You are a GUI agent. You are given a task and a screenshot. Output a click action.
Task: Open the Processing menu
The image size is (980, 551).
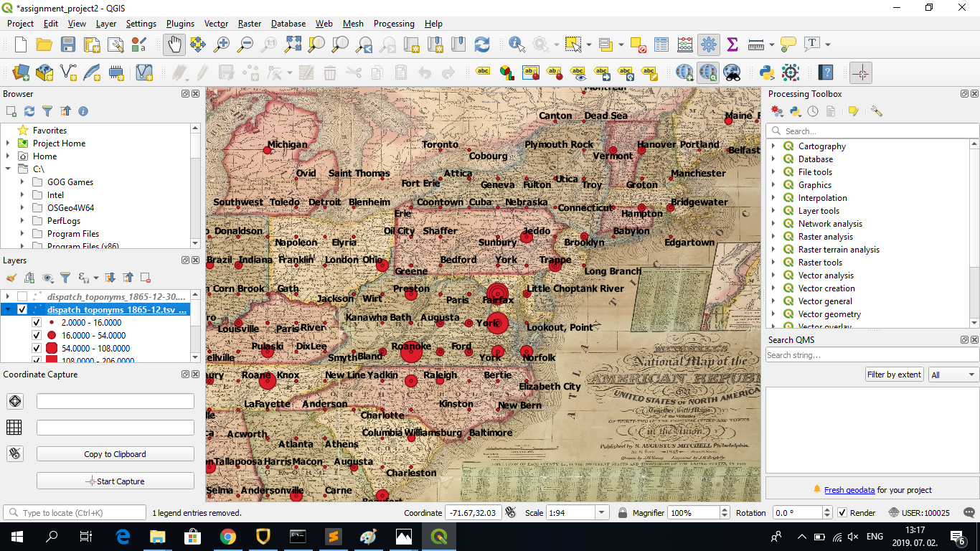pos(394,24)
